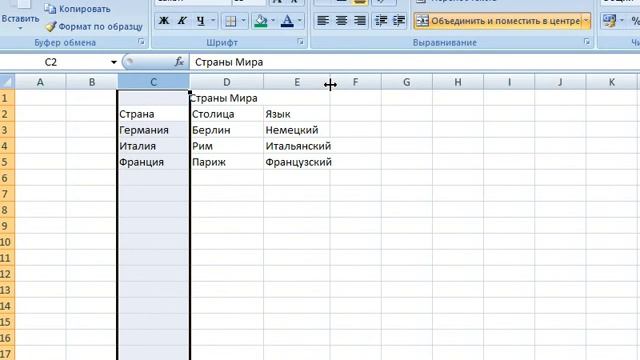Open Шрифт dialog launcher

(300, 42)
